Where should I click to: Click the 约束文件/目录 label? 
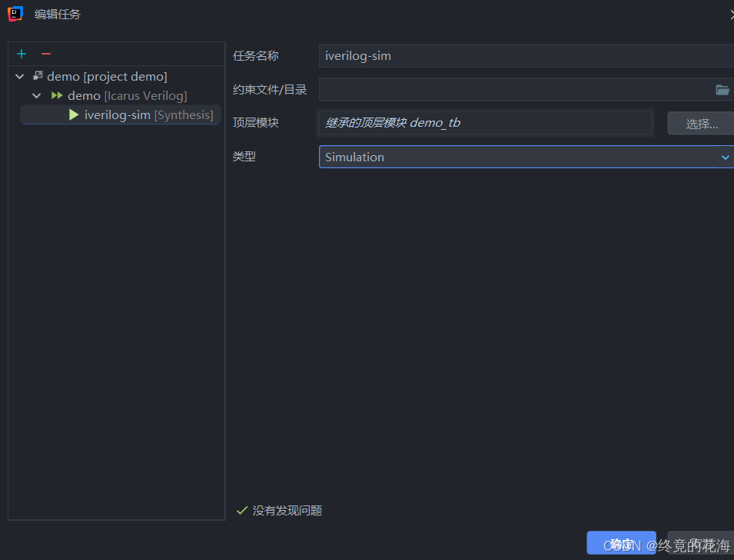(x=270, y=90)
